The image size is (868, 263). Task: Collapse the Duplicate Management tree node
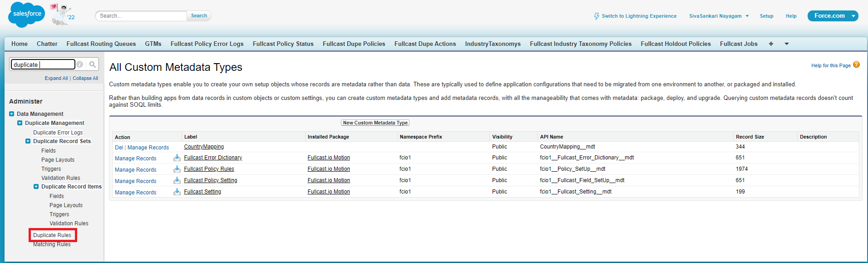click(x=20, y=123)
